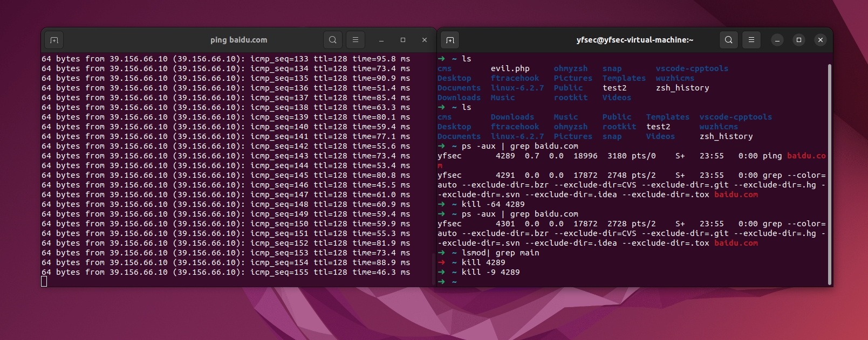Maximize the yfsec terminal window
This screenshot has width=868, height=340.
point(799,40)
